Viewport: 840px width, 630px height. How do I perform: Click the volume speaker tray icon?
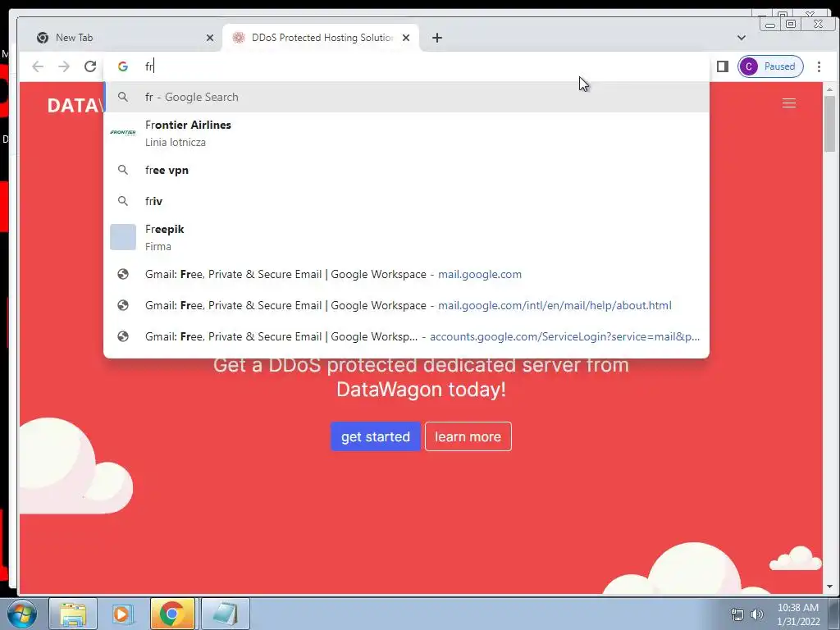click(x=757, y=614)
